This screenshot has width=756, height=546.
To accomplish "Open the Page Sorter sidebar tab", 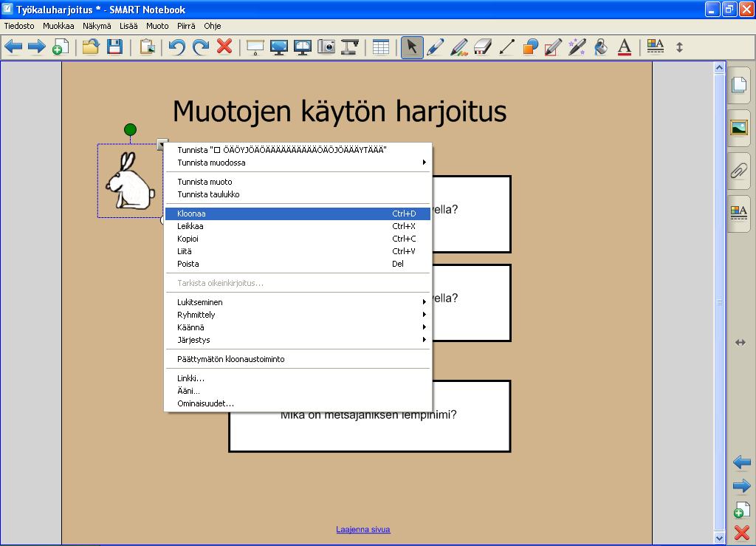I will [738, 85].
